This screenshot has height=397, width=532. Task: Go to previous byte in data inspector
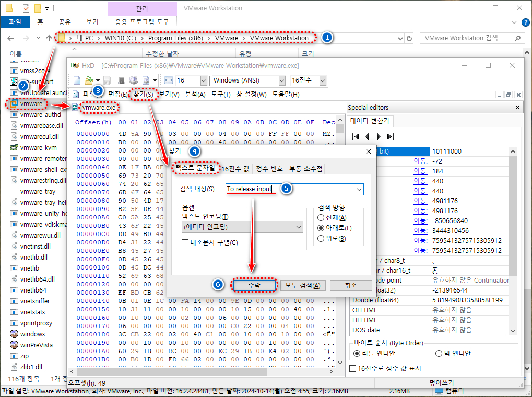367,136
